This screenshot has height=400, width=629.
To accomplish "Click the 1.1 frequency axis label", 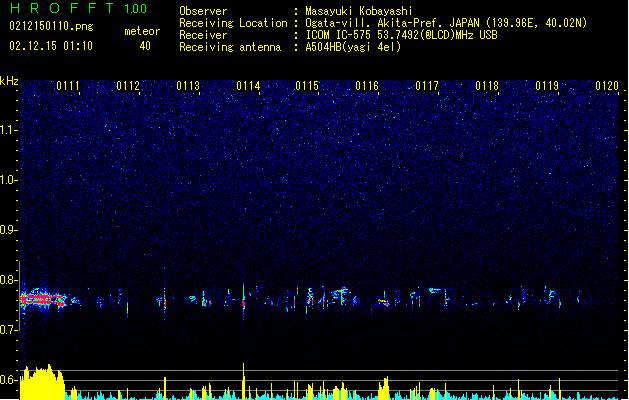I will coord(8,130).
